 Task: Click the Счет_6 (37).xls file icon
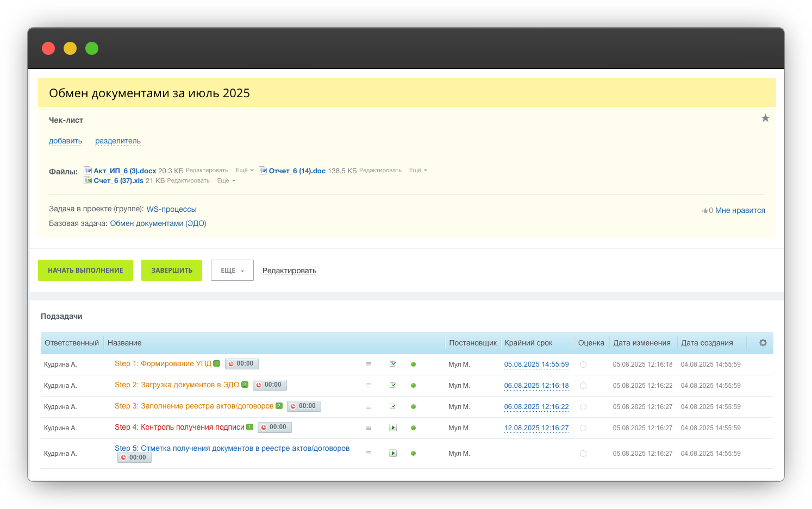point(88,180)
